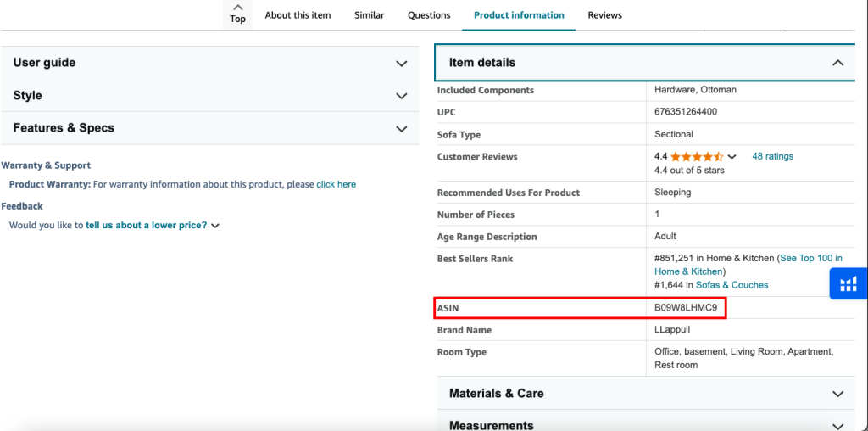Go to the Similar tab

369,15
